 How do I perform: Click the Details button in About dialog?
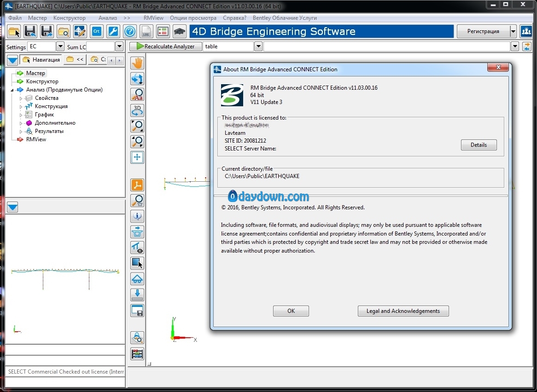click(x=479, y=144)
